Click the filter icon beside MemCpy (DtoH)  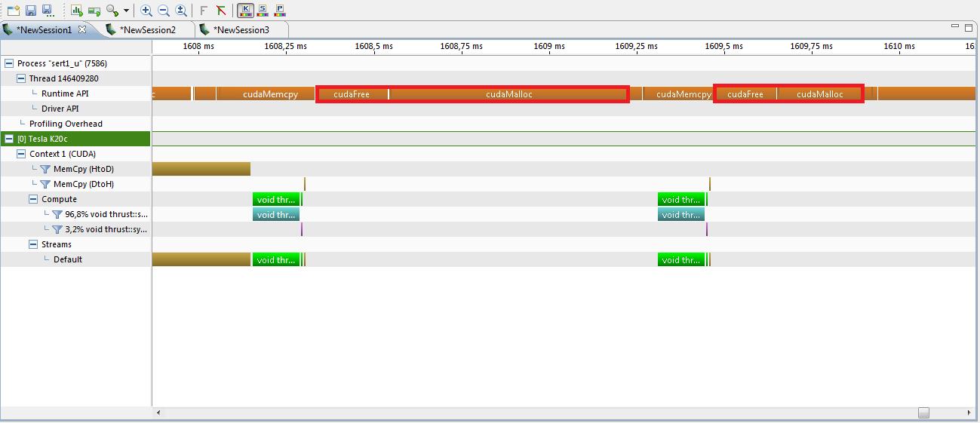pyautogui.click(x=45, y=184)
